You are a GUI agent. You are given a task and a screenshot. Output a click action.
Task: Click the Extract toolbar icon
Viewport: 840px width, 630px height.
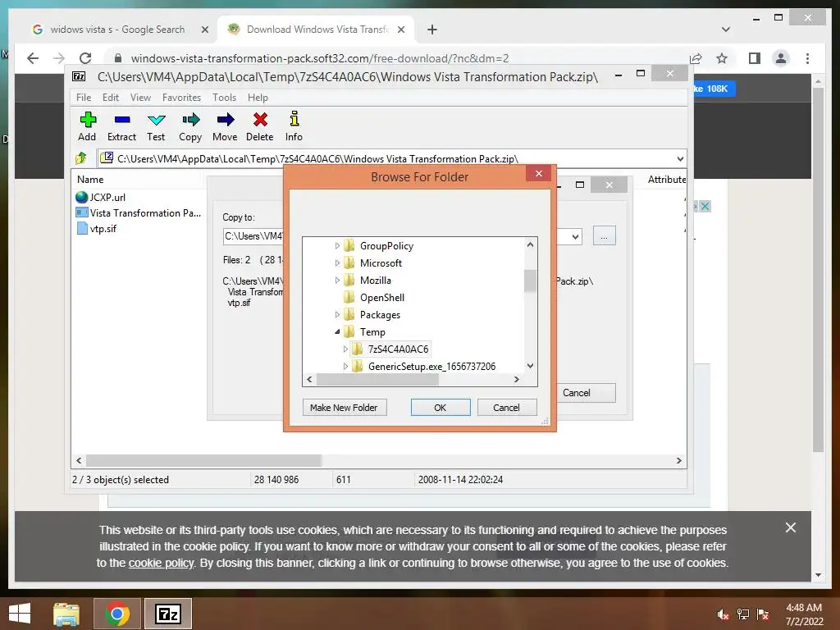[122, 120]
